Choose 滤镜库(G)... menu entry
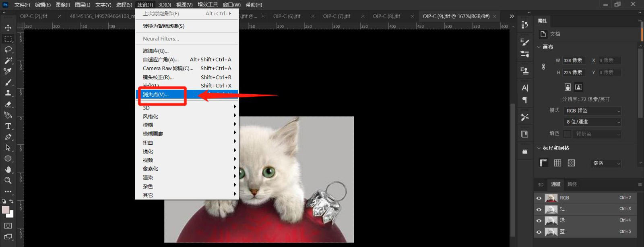 [x=187, y=51]
